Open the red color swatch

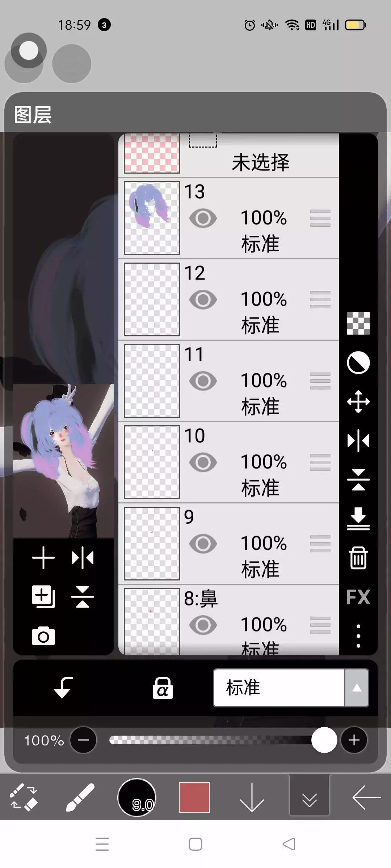click(x=194, y=797)
